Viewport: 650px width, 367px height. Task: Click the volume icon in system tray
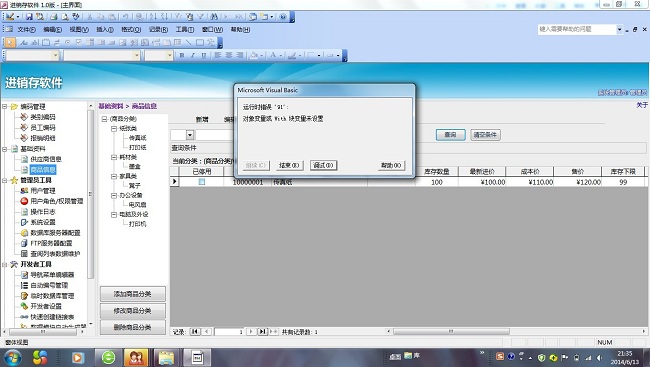point(599,357)
